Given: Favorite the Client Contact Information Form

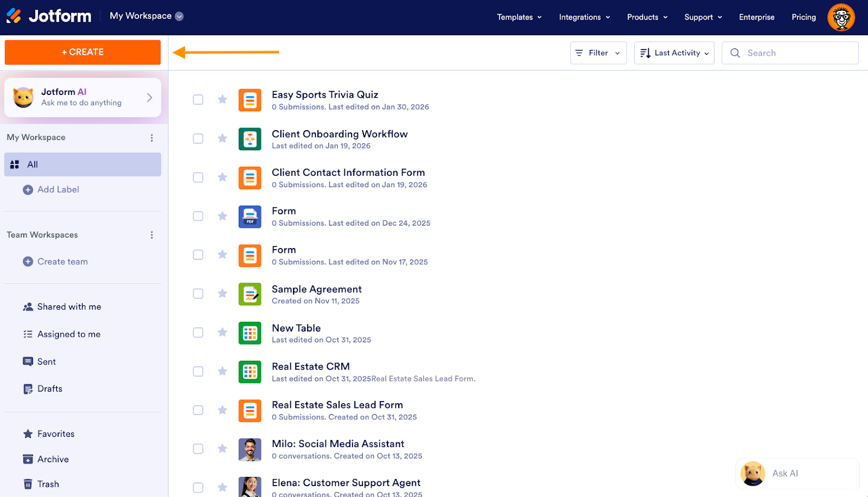Looking at the screenshot, I should 222,177.
